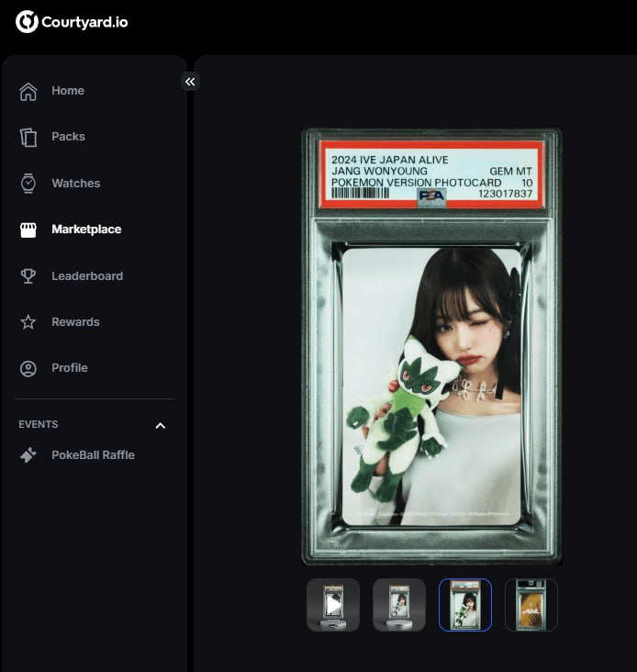Collapse the sidebar with double-chevron button
Image resolution: width=637 pixels, height=672 pixels.
(190, 82)
